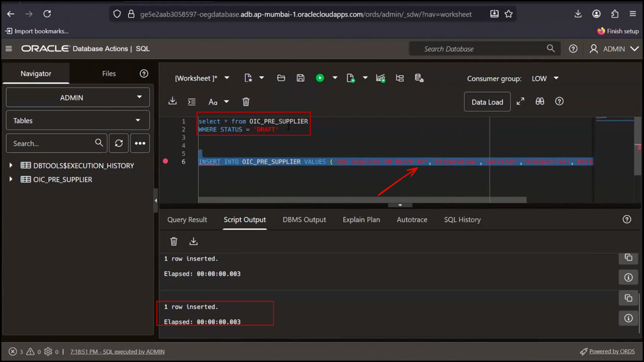The height and width of the screenshot is (362, 644).
Task: Click the Search Database field
Action: coord(485,49)
